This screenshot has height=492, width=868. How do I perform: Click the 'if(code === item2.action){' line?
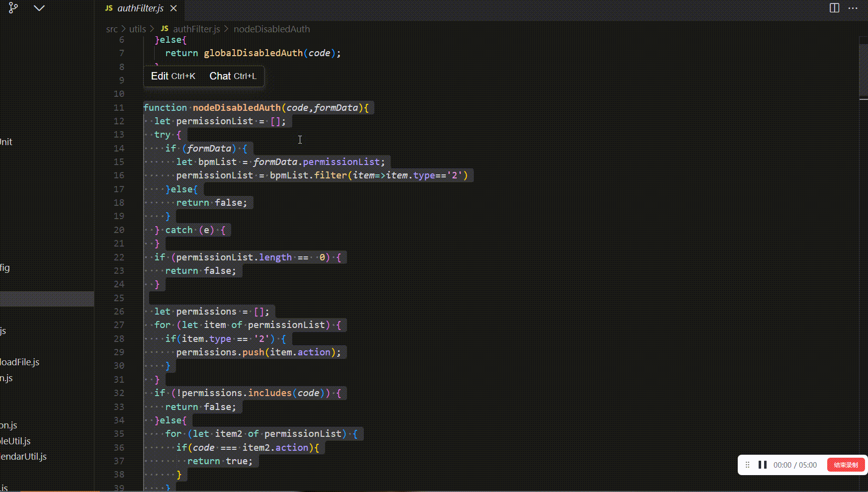tap(248, 448)
